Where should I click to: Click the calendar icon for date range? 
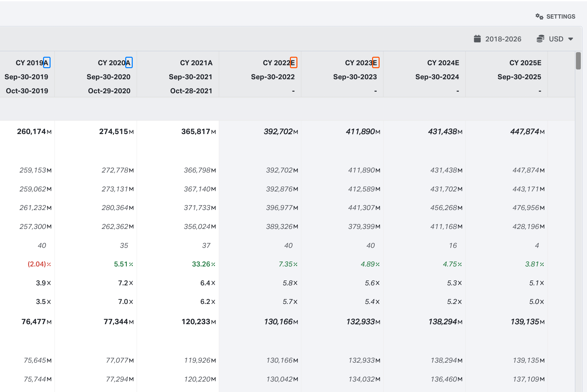click(x=477, y=39)
